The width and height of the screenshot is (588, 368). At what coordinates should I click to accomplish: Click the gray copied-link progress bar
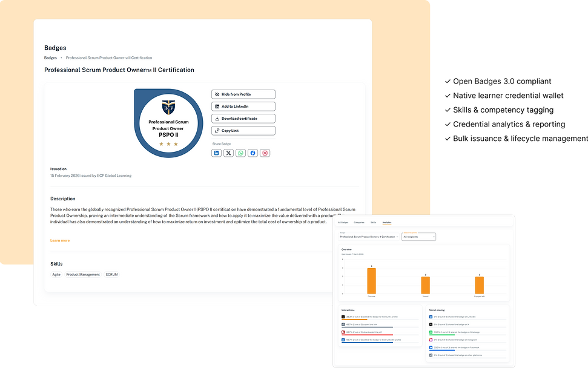pyautogui.click(x=367, y=327)
